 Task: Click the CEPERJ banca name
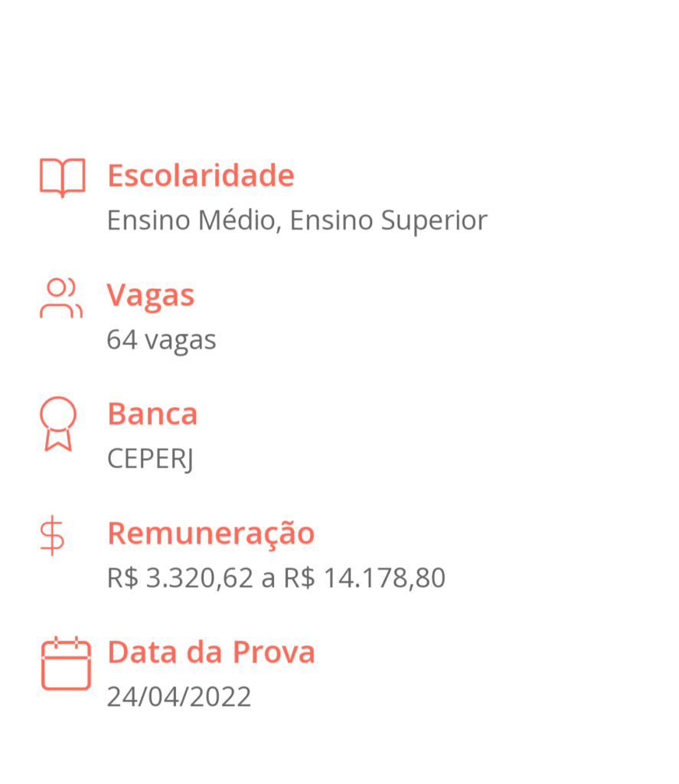click(x=151, y=459)
